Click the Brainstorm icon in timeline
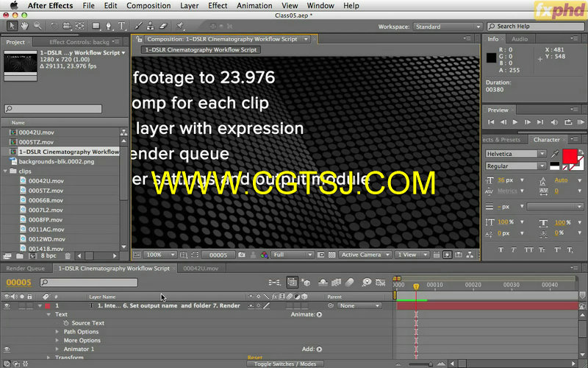 coord(366,283)
